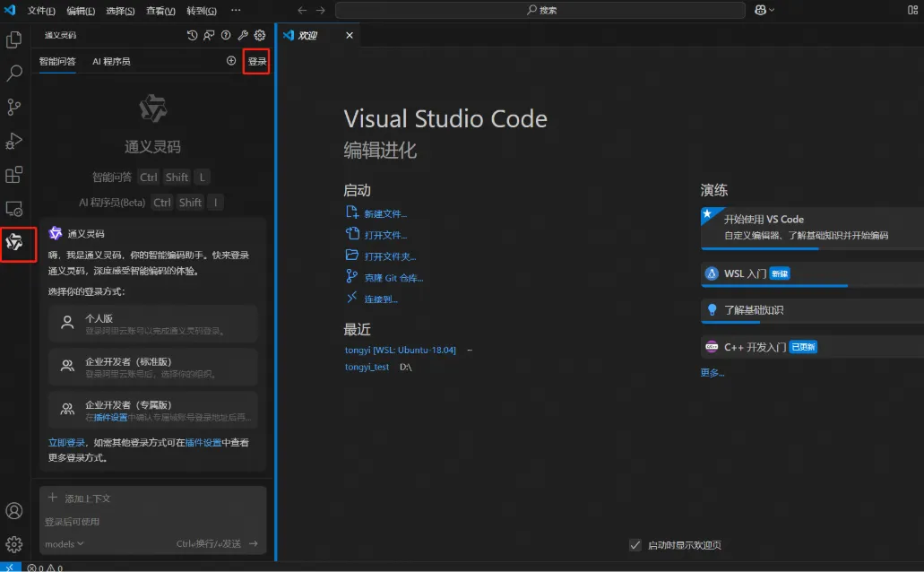Select the 欢迎 editor tab
This screenshot has width=924, height=572.
318,35
